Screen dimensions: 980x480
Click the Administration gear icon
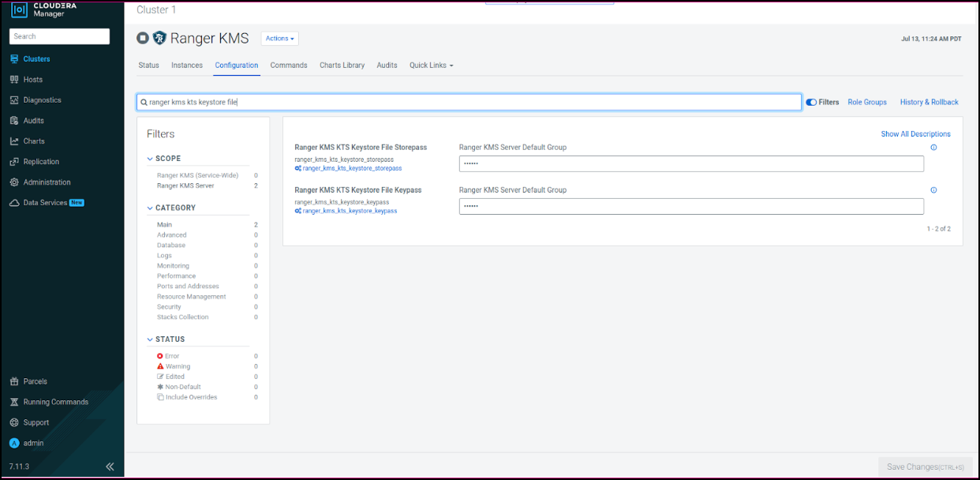(x=14, y=182)
